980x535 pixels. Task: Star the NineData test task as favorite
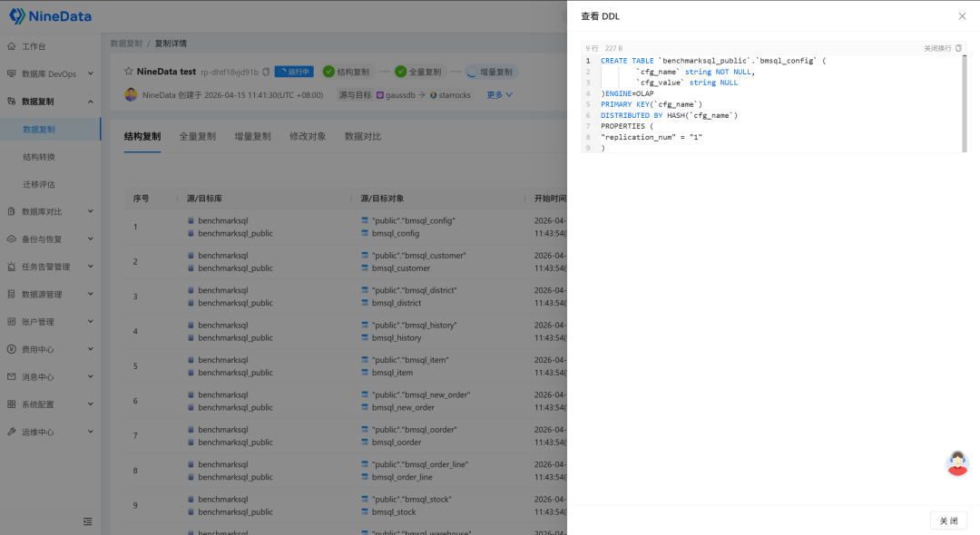click(128, 72)
